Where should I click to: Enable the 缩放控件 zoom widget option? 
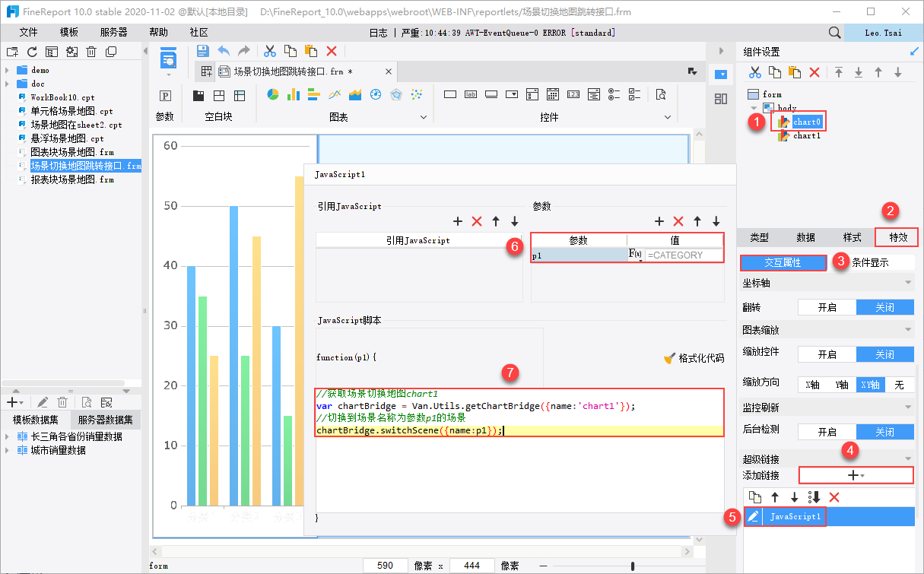[x=827, y=354]
